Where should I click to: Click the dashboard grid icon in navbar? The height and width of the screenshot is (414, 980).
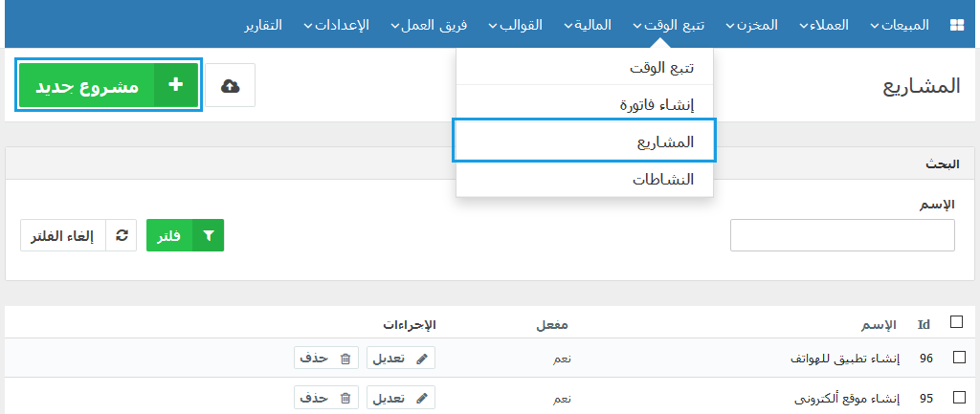[x=956, y=25]
